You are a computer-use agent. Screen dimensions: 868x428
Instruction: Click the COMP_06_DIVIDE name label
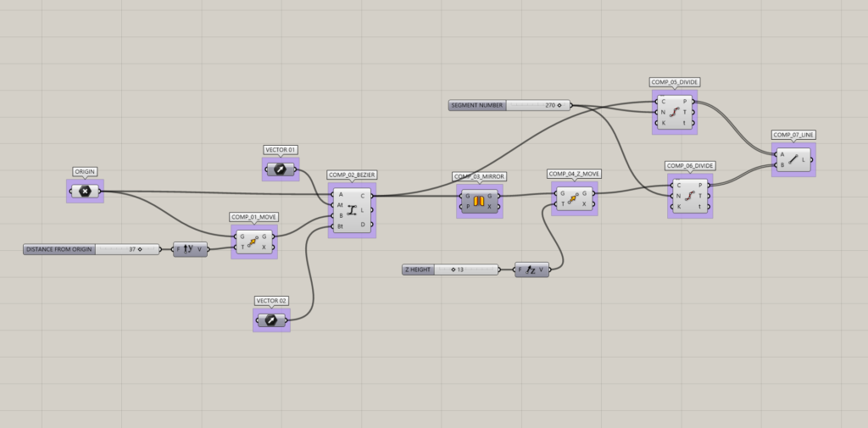(690, 165)
